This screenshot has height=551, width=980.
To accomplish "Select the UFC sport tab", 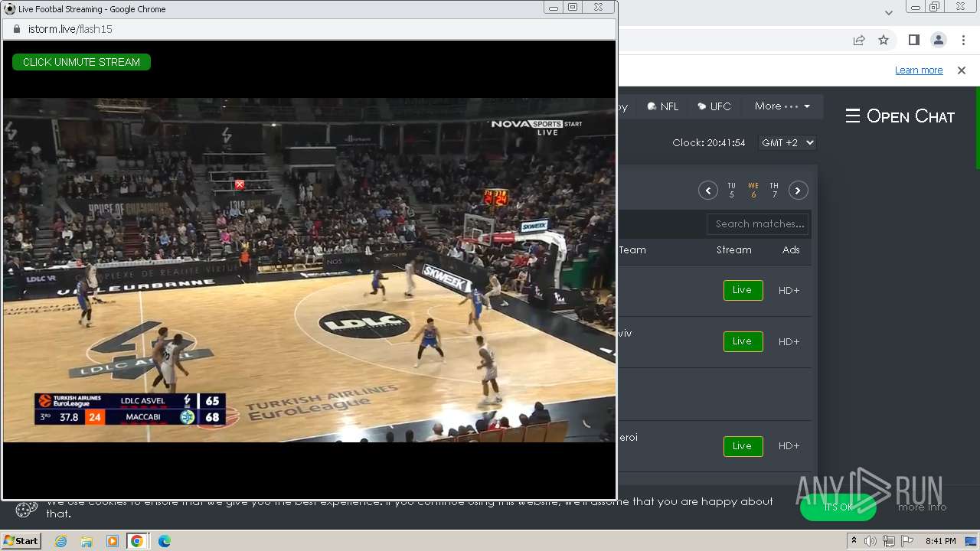I will click(x=714, y=106).
